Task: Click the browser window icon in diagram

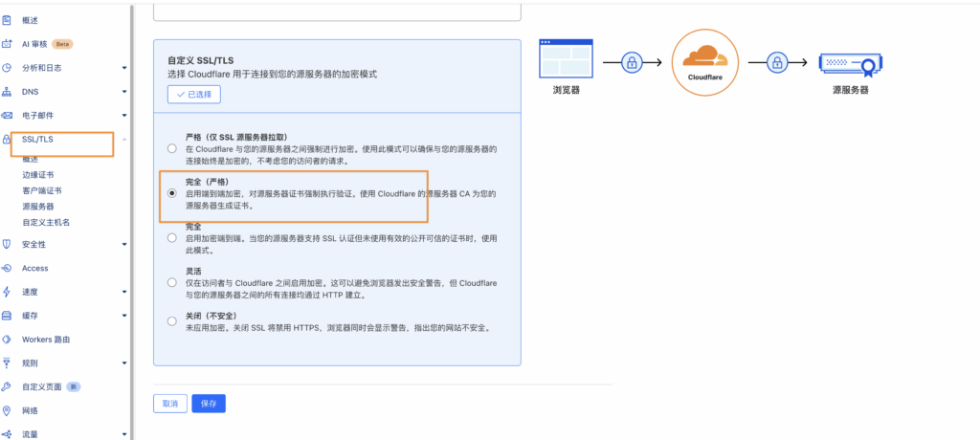Action: tap(566, 58)
